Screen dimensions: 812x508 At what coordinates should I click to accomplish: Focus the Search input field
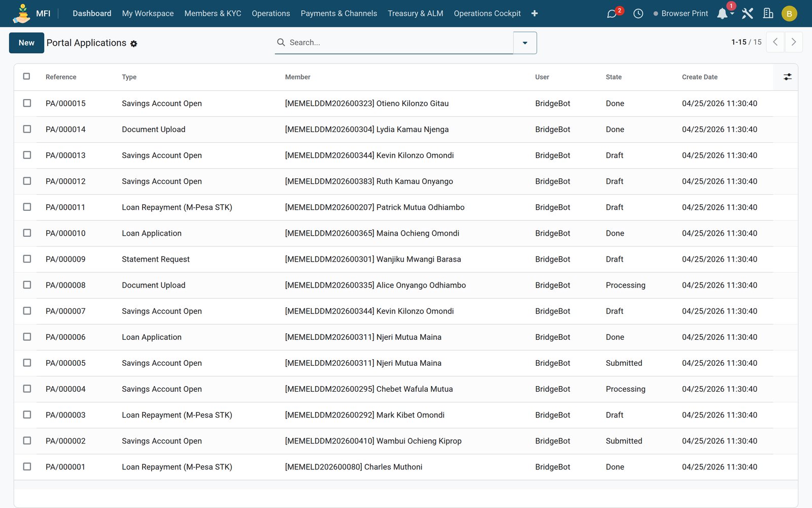tap(400, 43)
